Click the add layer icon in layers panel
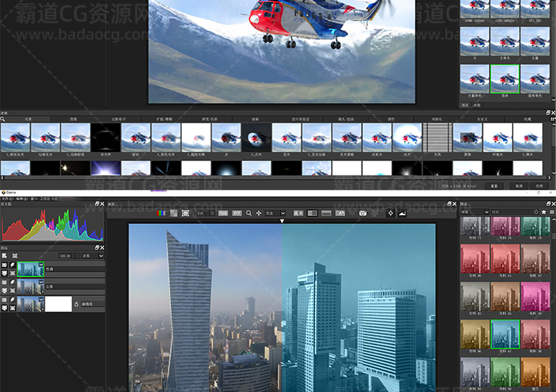556x392 pixels. (x=4, y=256)
